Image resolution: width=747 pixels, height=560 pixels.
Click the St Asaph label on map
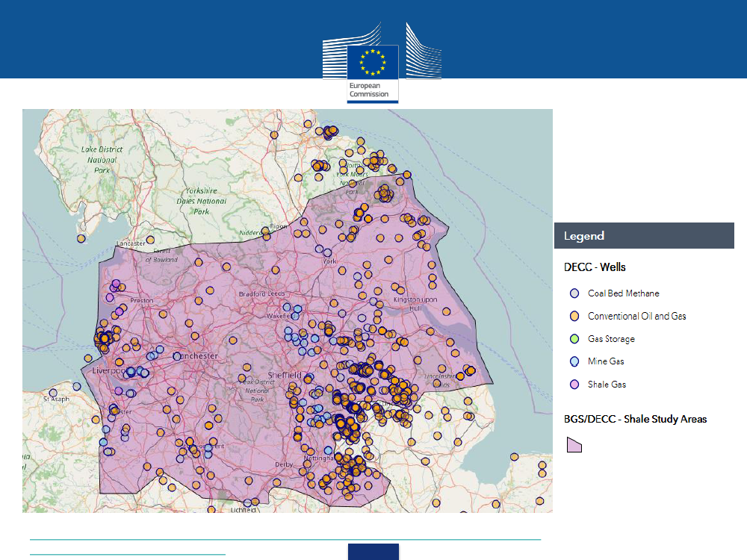(56, 399)
